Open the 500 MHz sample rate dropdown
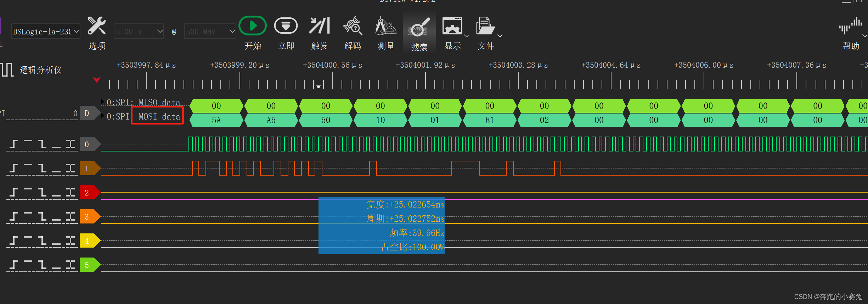Screen dimensions: 868x304 coord(210,32)
